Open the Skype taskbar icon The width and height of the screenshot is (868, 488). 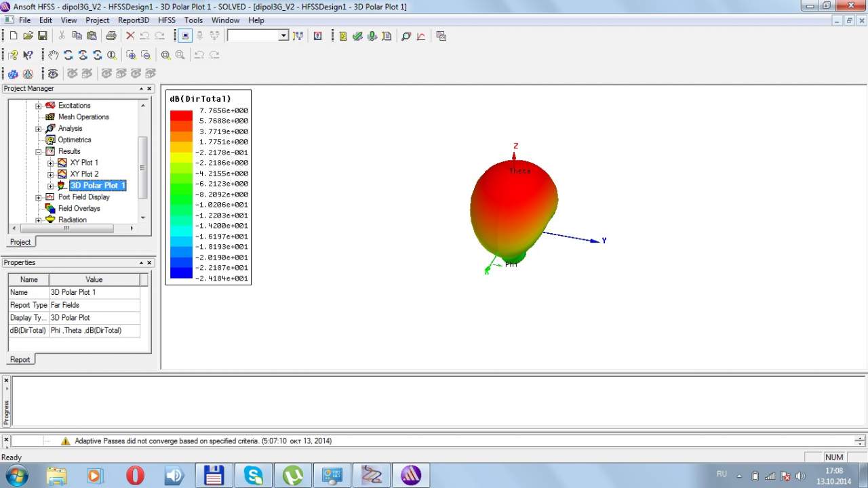pyautogui.click(x=254, y=475)
